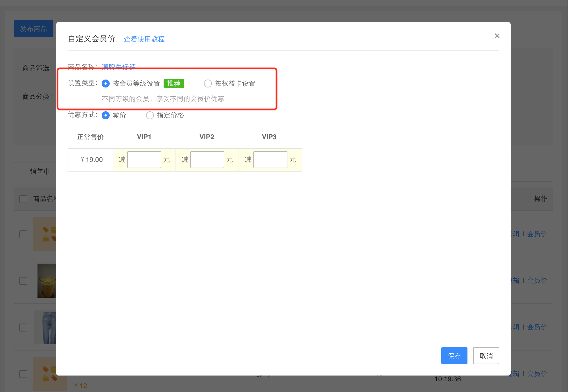Viewport: 568px width, 392px height.
Task: Close the 自定义会员价 dialog with the X icon
Action: click(x=497, y=36)
